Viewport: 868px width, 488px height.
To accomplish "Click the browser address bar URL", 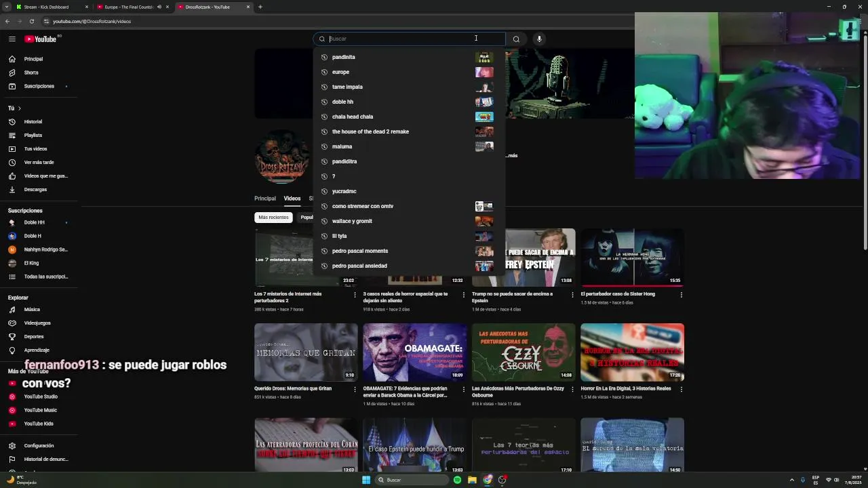I will tap(92, 21).
